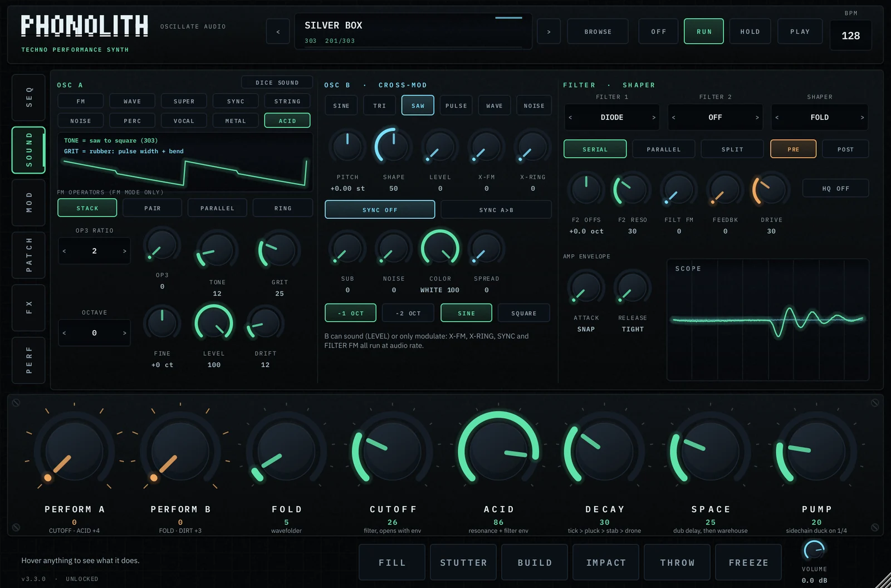Image resolution: width=891 pixels, height=588 pixels.
Task: Click the X-RING knob
Action: pos(532,146)
